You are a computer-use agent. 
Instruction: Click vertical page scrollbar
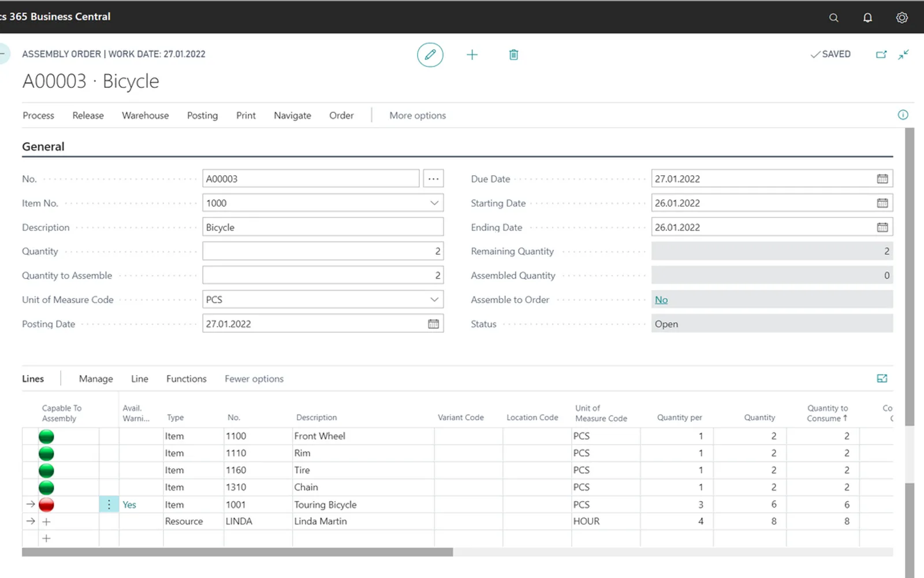click(910, 276)
